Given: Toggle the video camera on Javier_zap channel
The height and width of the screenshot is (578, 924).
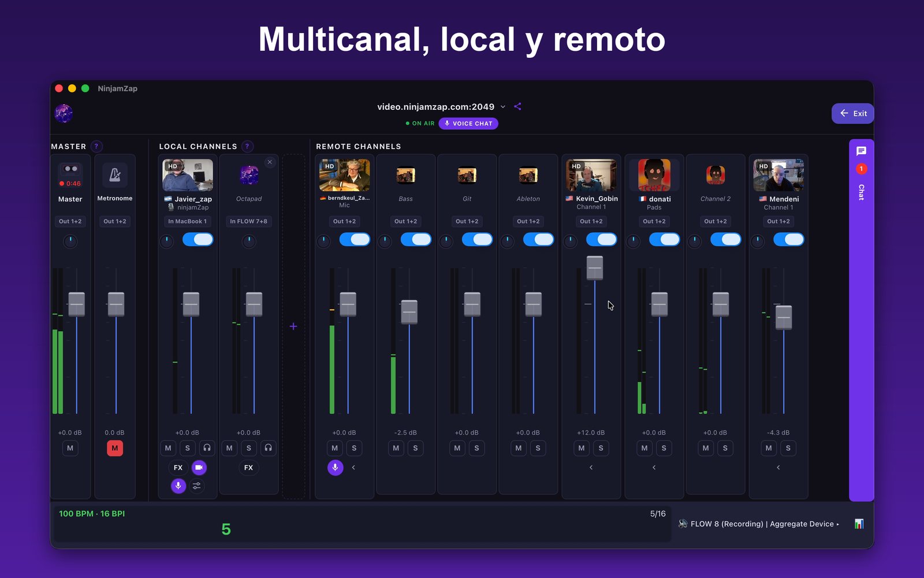Looking at the screenshot, I should tap(199, 468).
